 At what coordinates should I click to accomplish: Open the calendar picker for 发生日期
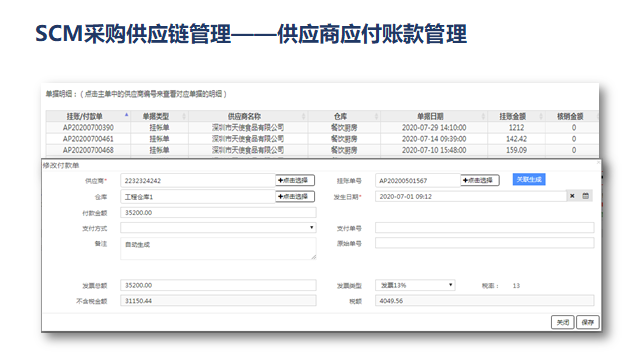585,196
